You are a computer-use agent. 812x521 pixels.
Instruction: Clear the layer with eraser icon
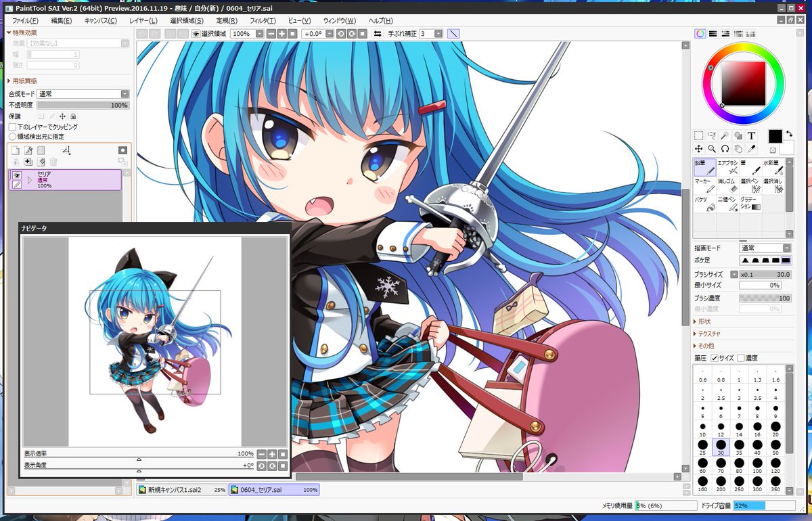(x=41, y=162)
